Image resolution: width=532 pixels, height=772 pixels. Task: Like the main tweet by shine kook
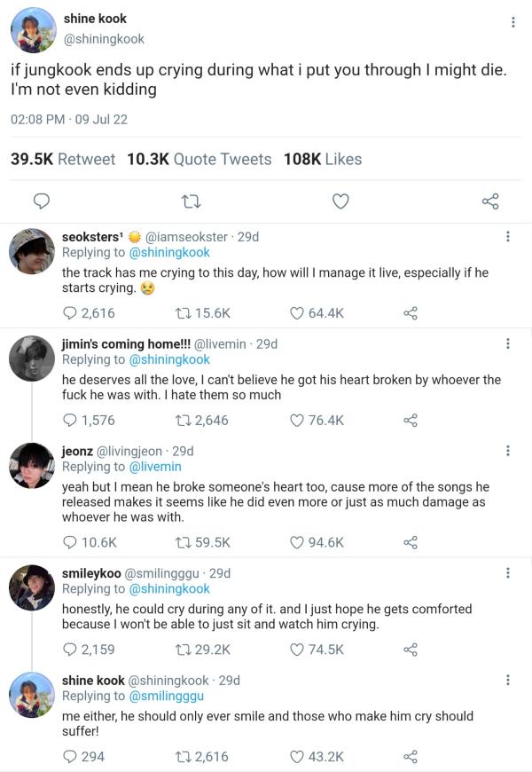click(340, 201)
